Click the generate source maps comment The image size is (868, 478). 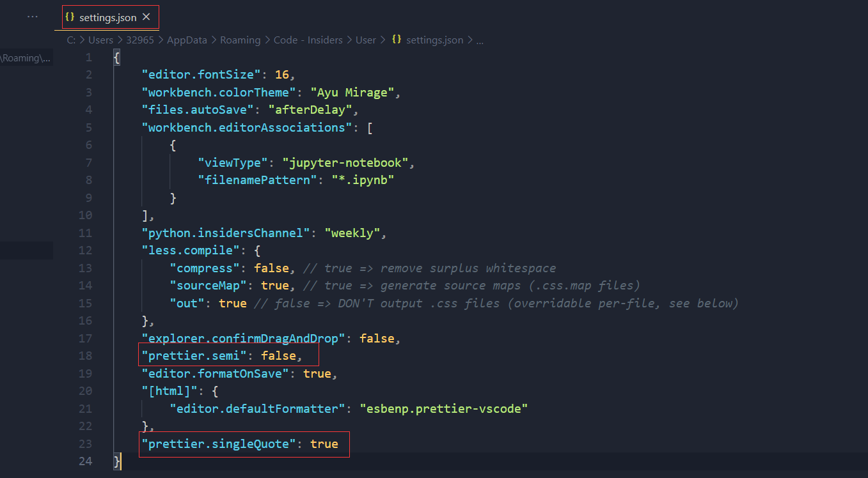[472, 286]
